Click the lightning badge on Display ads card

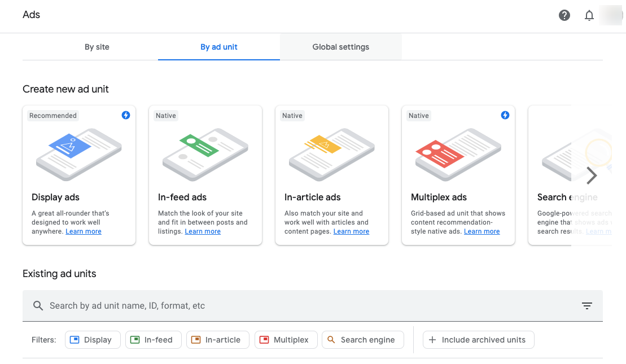[126, 115]
